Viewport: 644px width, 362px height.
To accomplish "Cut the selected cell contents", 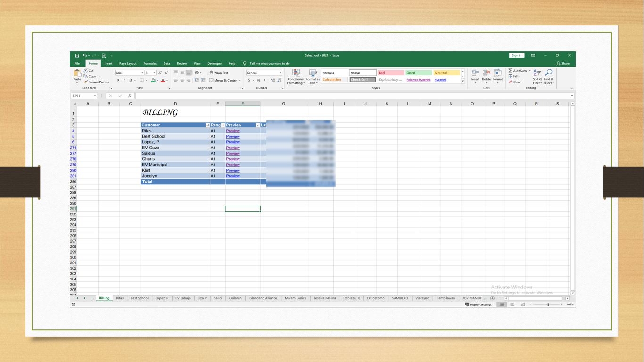I will pyautogui.click(x=89, y=71).
